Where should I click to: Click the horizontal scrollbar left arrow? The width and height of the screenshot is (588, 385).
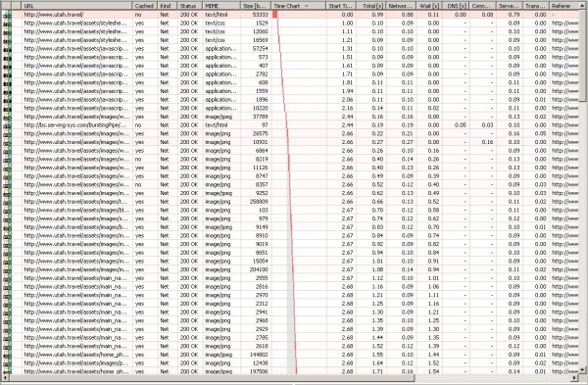(6, 377)
